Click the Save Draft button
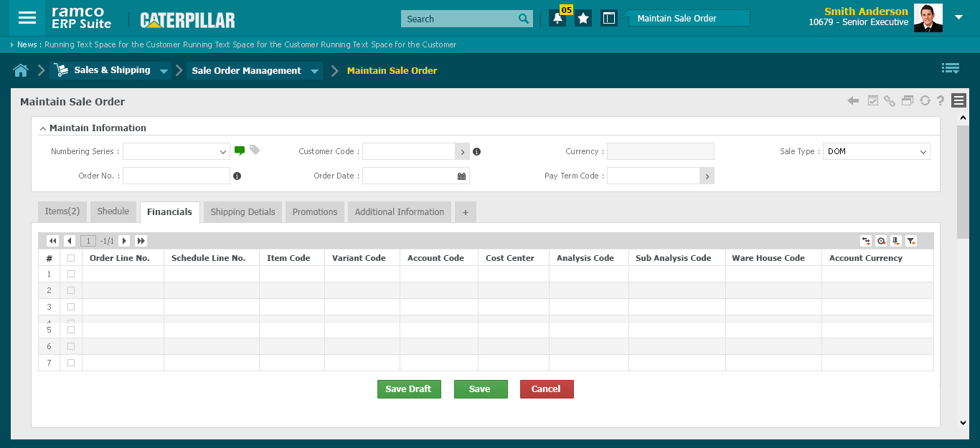This screenshot has width=980, height=448. 409,389
